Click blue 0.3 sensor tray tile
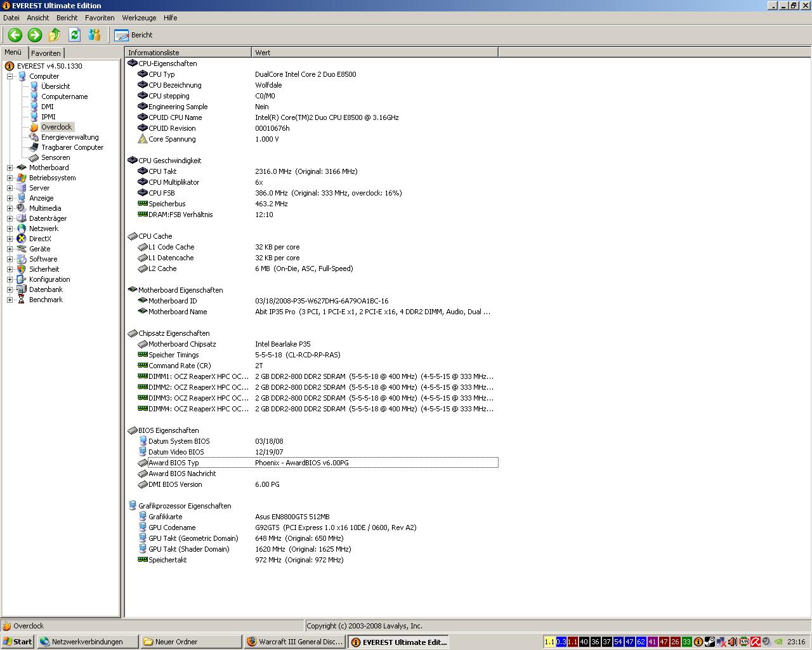Image resolution: width=812 pixels, height=650 pixels. pyautogui.click(x=561, y=642)
